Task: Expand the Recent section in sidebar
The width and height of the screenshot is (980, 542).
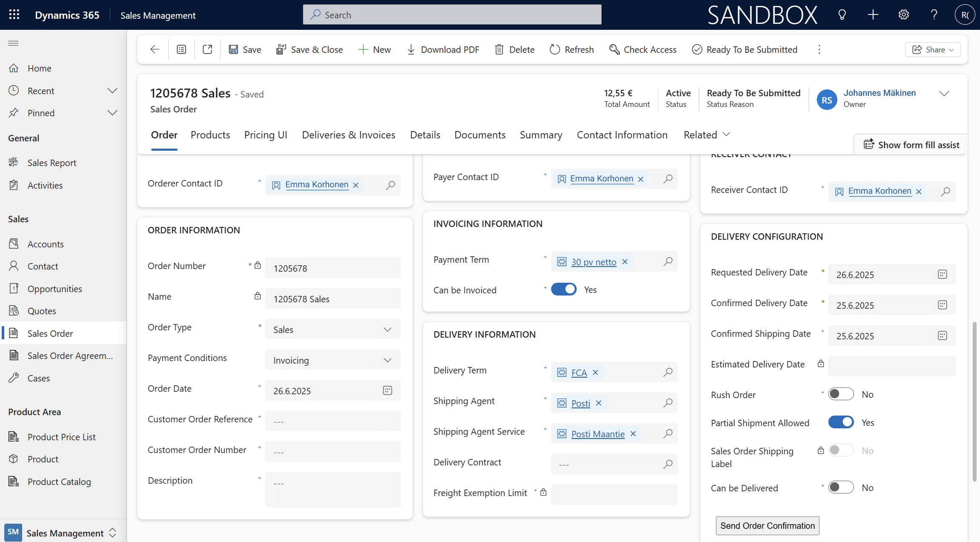Action: [x=112, y=91]
